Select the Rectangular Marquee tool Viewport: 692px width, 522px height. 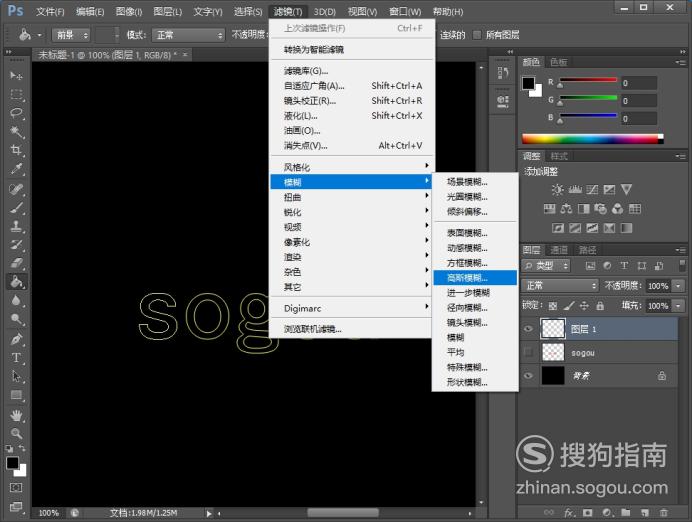point(16,94)
